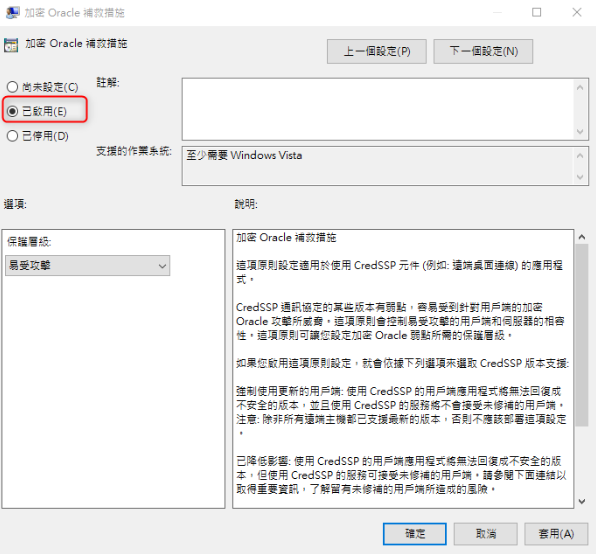Click the description panel scrollbar thumb
This screenshot has height=554, width=596.
click(582, 335)
